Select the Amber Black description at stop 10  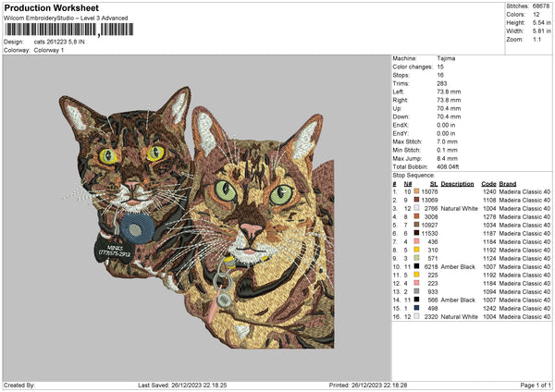coord(459,266)
